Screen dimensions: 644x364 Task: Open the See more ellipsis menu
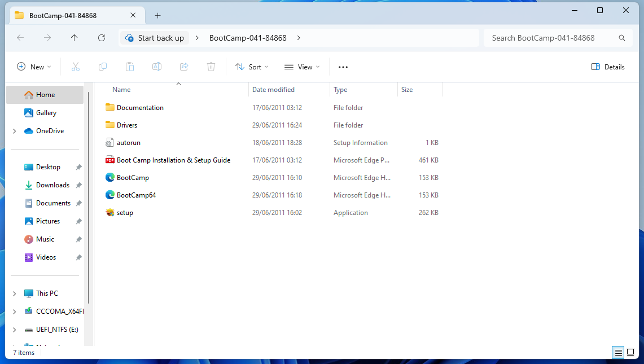(343, 67)
